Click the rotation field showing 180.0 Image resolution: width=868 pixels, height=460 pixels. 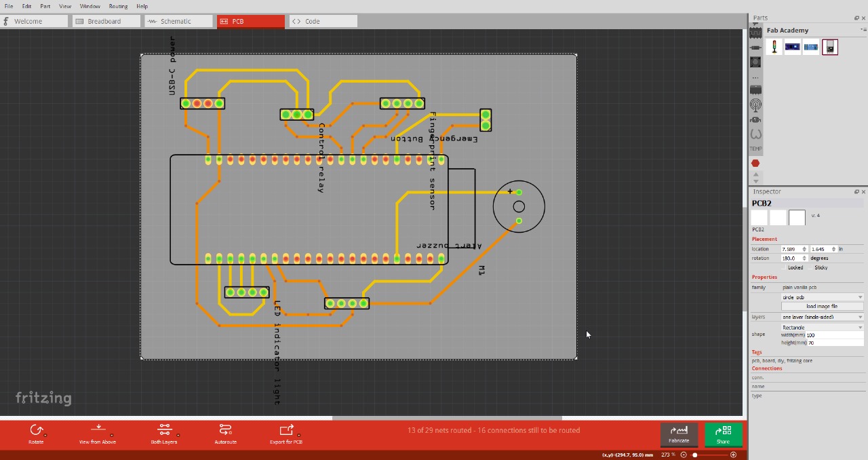tap(791, 258)
